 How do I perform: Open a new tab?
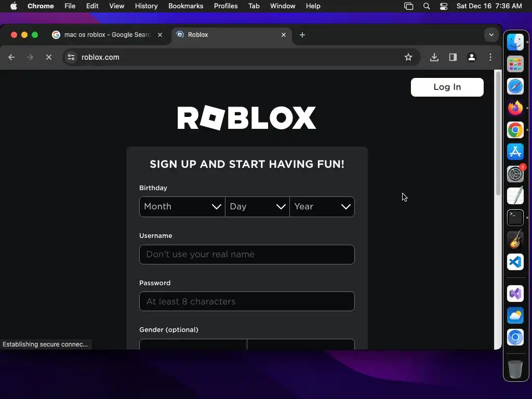point(302,35)
